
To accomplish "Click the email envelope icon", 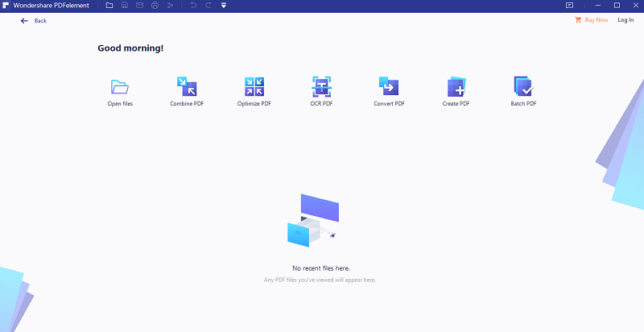I will (x=140, y=6).
